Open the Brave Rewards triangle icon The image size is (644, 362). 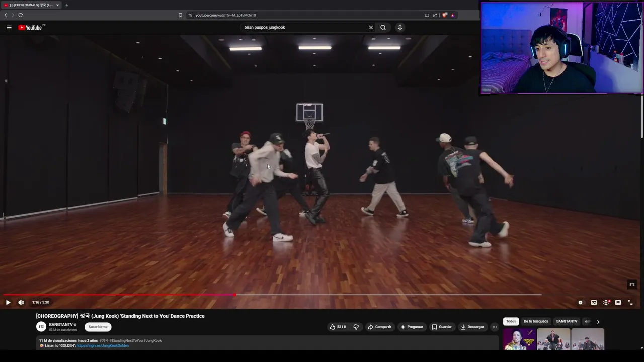453,15
